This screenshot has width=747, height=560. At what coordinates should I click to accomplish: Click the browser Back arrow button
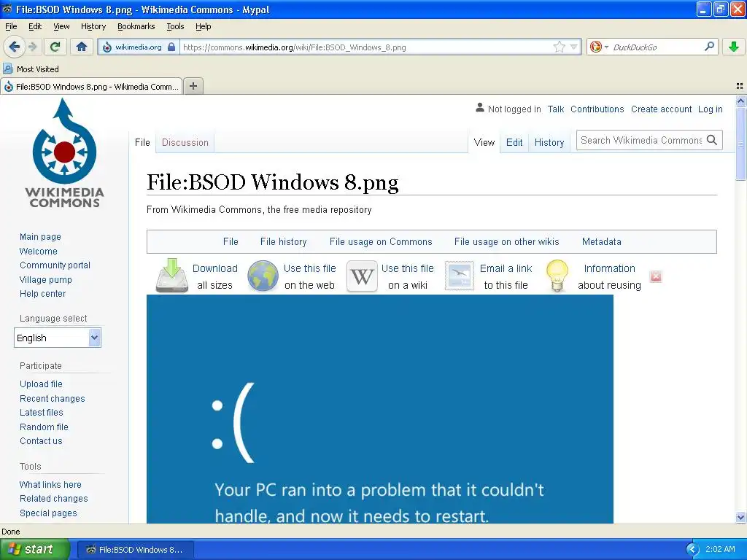pos(14,47)
